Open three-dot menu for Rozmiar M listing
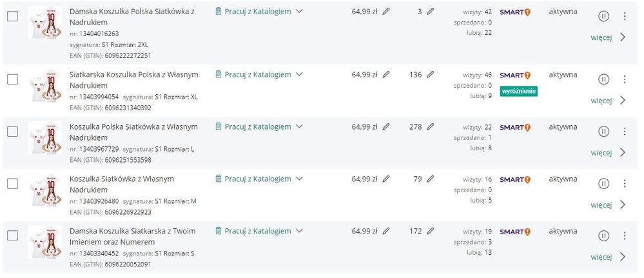This screenshot has height=278, width=644. pos(624,184)
